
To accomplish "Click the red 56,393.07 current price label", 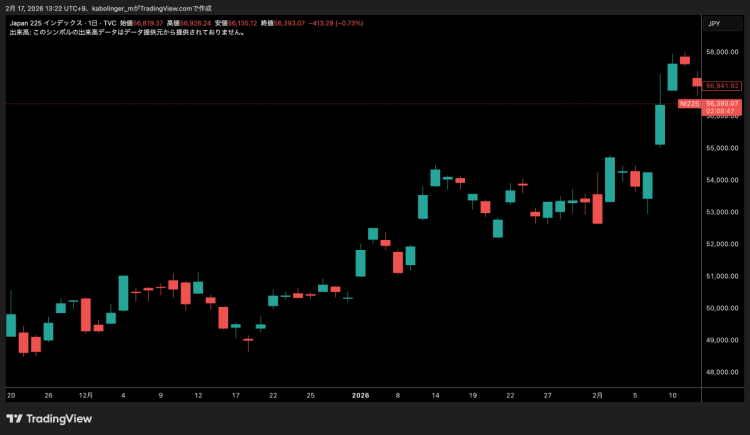I will point(722,103).
